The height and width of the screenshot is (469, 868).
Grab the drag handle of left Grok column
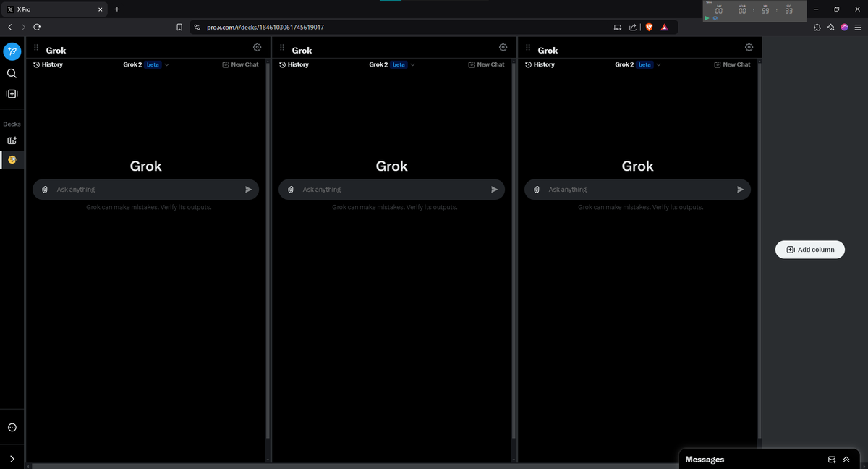(36, 48)
